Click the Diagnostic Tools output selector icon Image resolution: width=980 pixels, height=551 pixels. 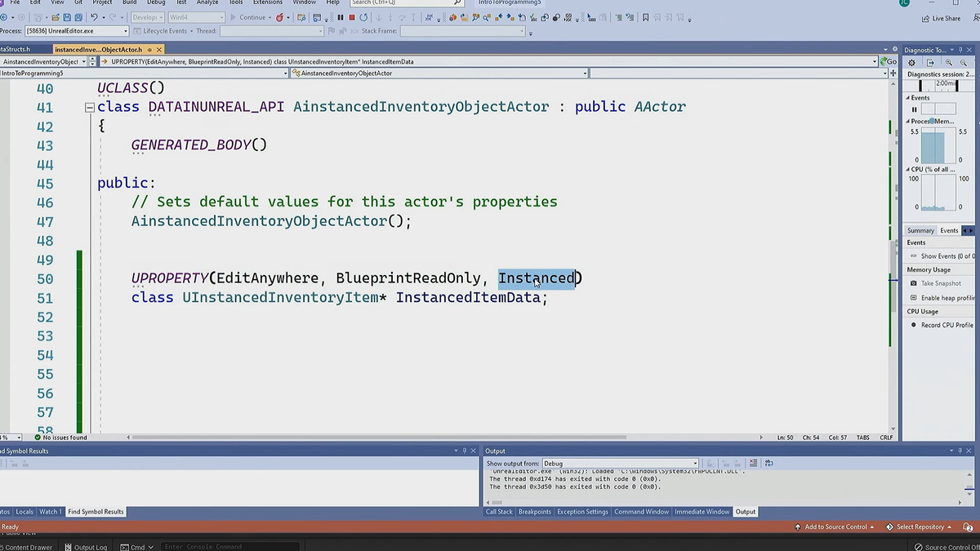coord(930,62)
